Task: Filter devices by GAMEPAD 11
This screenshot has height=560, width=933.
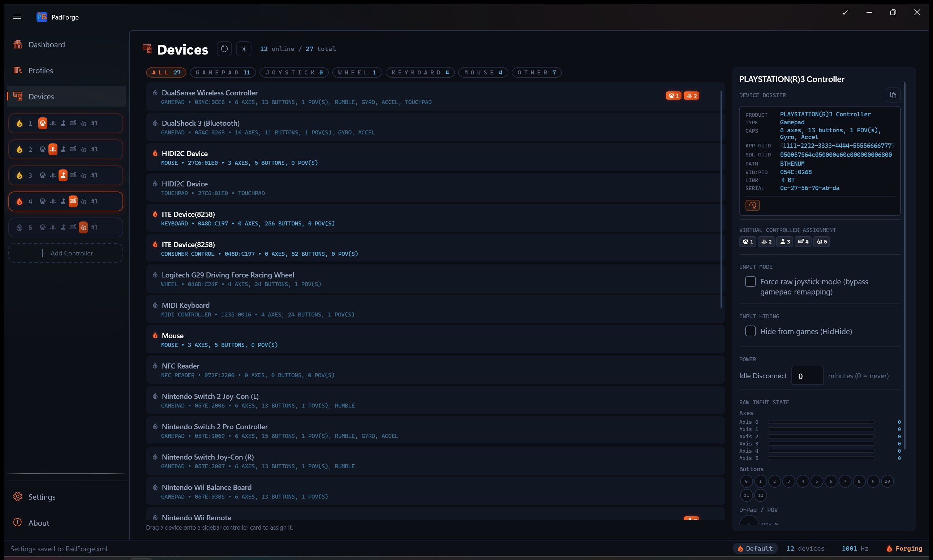Action: click(223, 73)
